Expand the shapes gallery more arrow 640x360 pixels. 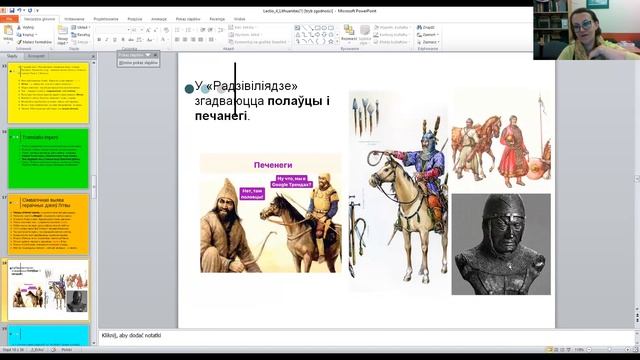pos(337,42)
